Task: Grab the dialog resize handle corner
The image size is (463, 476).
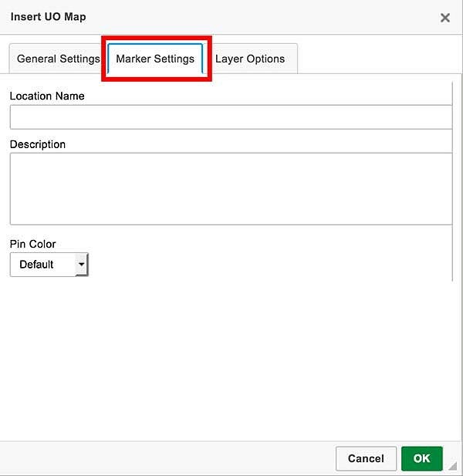Action: (453, 465)
